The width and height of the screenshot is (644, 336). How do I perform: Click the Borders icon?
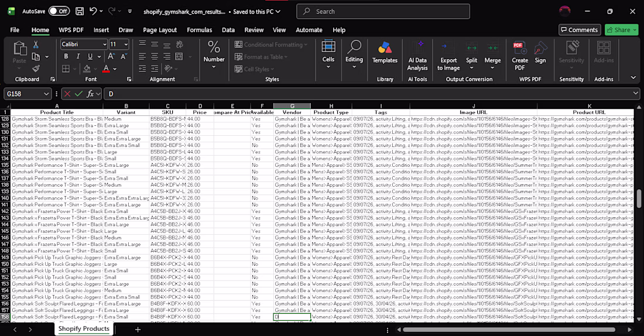tap(66, 68)
